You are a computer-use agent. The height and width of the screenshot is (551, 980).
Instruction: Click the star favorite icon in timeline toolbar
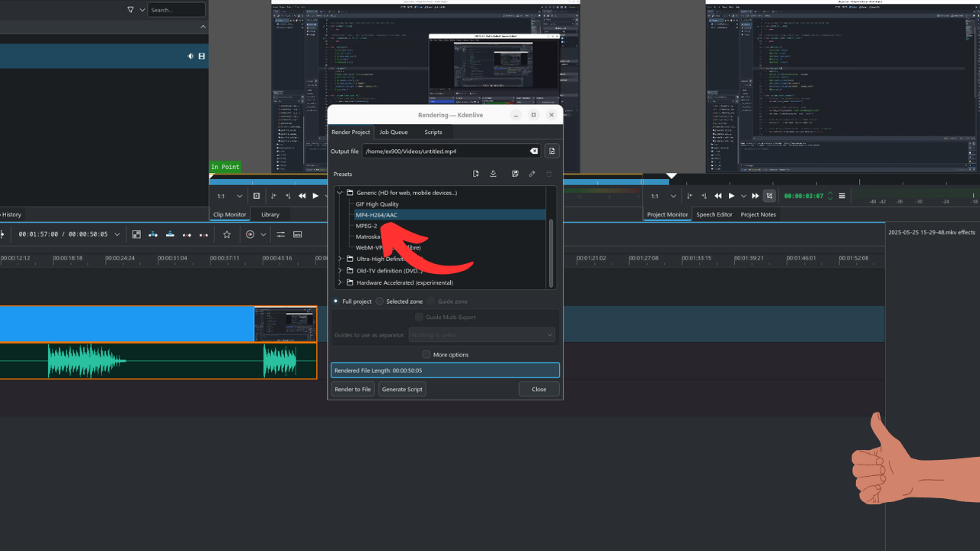(x=227, y=234)
